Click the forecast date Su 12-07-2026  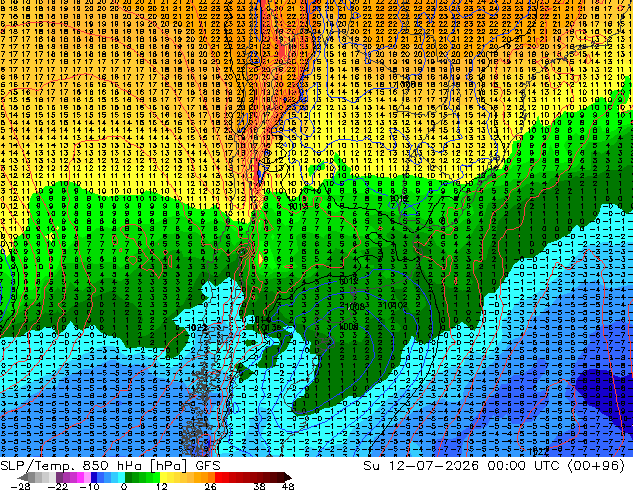[x=421, y=465]
